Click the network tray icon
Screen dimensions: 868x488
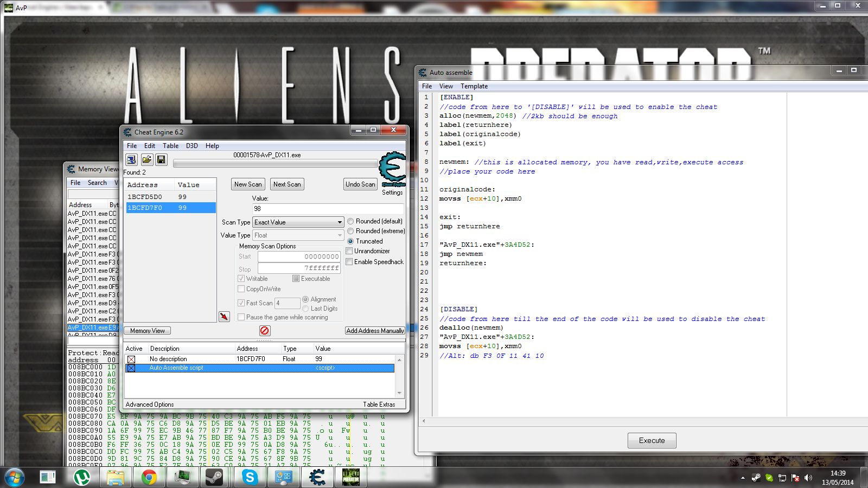pos(782,478)
